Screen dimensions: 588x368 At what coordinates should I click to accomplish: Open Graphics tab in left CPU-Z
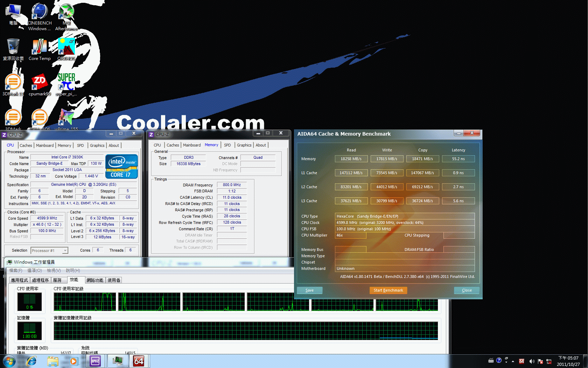[97, 145]
